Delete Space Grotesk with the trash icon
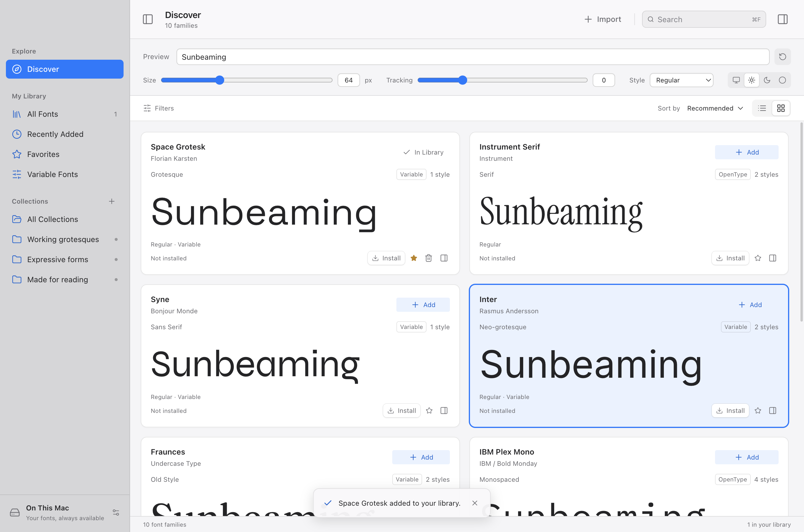Viewport: 804px width, 532px height. pos(429,258)
